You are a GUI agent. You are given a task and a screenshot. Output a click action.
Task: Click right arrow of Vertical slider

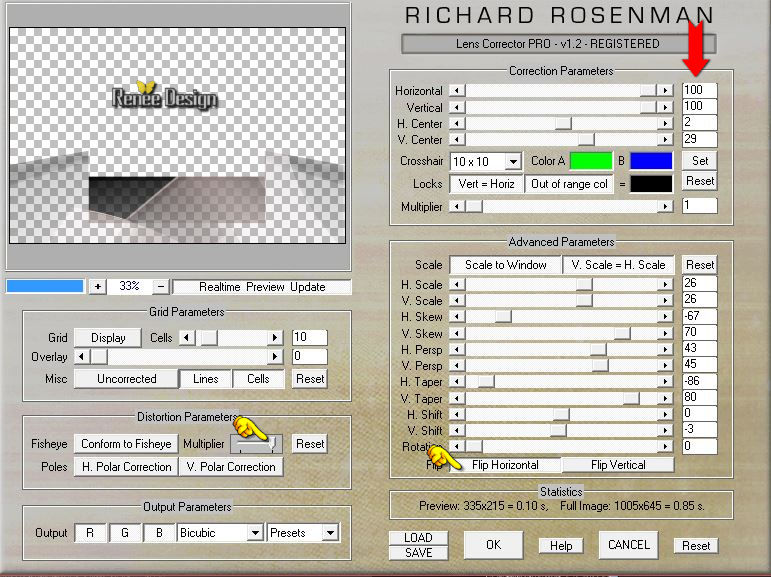click(x=665, y=107)
